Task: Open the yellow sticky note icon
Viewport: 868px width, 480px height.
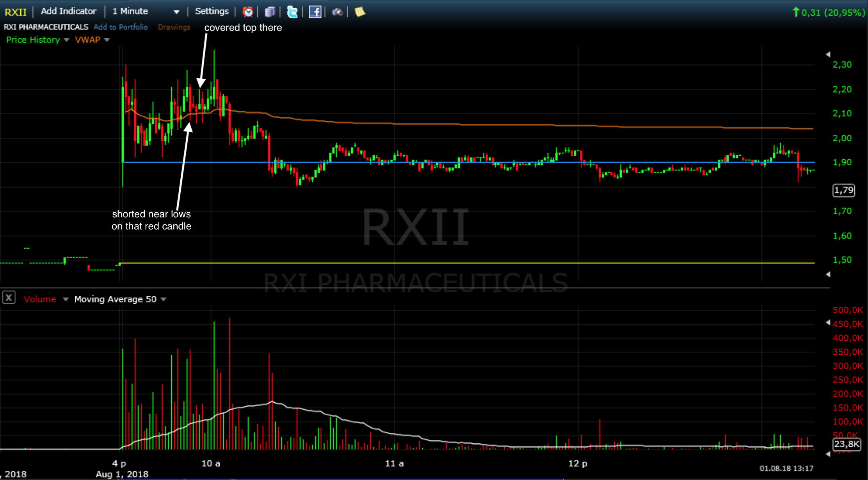Action: point(359,12)
